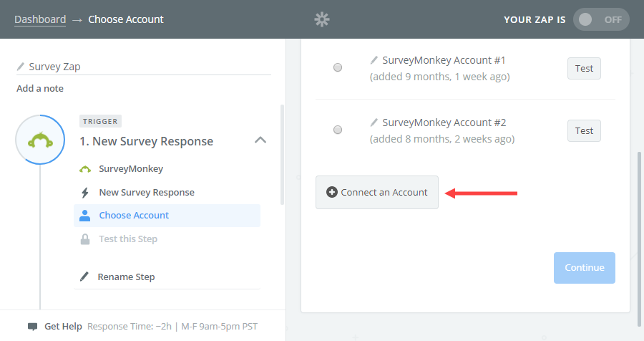Click the right panel vertical scrollbar
The height and width of the screenshot is (341, 644).
[x=639, y=239]
